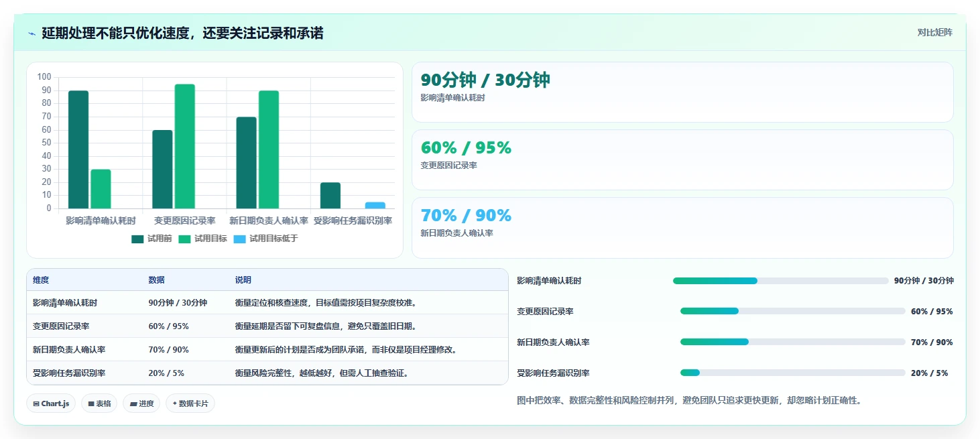The image size is (980, 439).
Task: Toggle the 试用前 legend dataset
Action: 151,239
